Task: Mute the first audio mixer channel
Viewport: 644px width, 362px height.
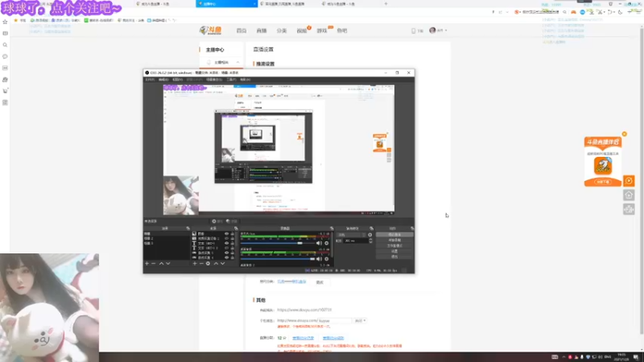Action: tap(319, 243)
